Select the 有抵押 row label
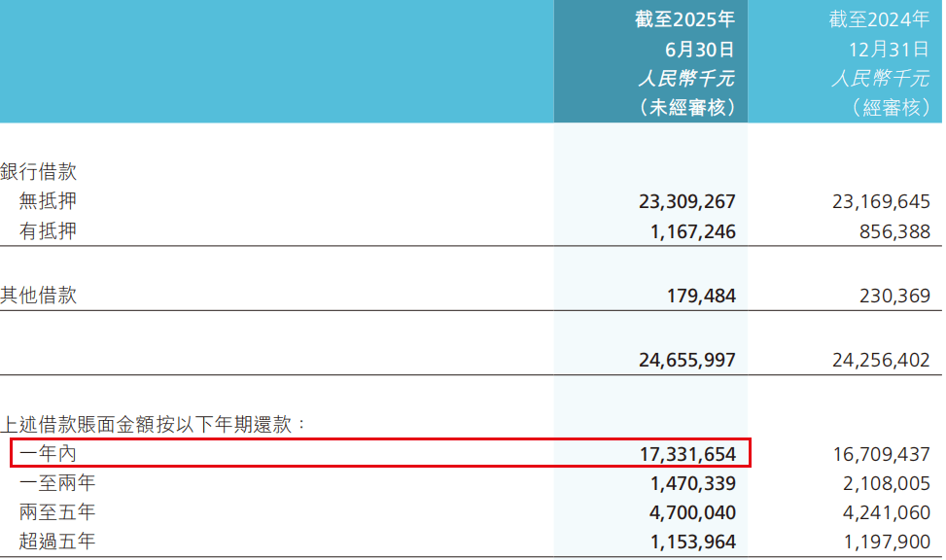Image resolution: width=946 pixels, height=560 pixels. tap(48, 231)
